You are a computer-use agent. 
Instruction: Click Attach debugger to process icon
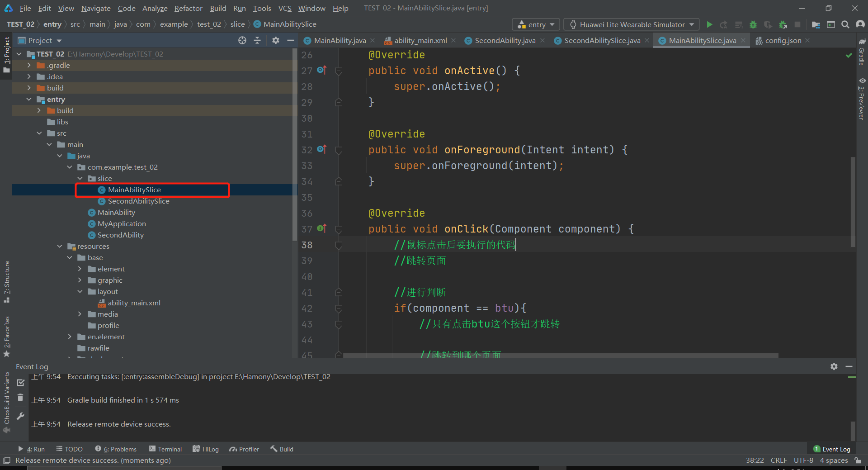point(783,24)
